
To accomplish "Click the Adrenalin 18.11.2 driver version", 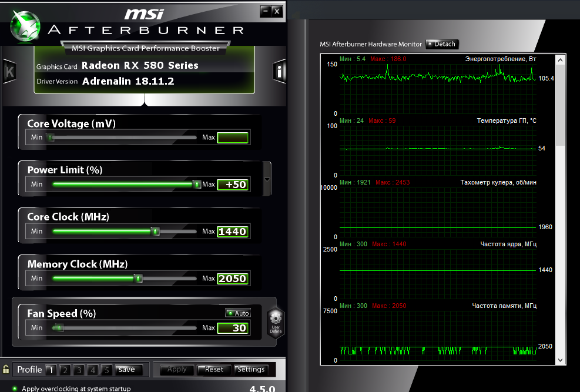I will [x=128, y=81].
